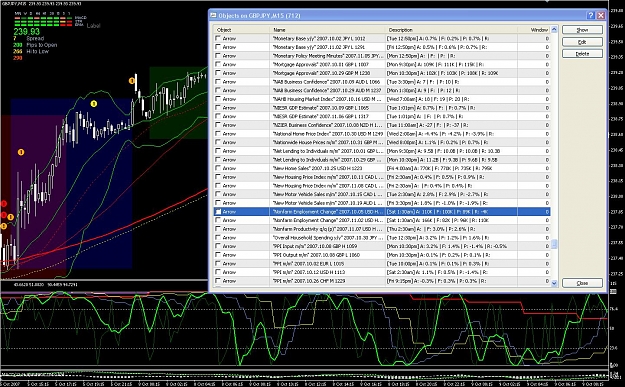The width and height of the screenshot is (625, 387).
Task: Sort list by the Name column header
Action: click(328, 30)
